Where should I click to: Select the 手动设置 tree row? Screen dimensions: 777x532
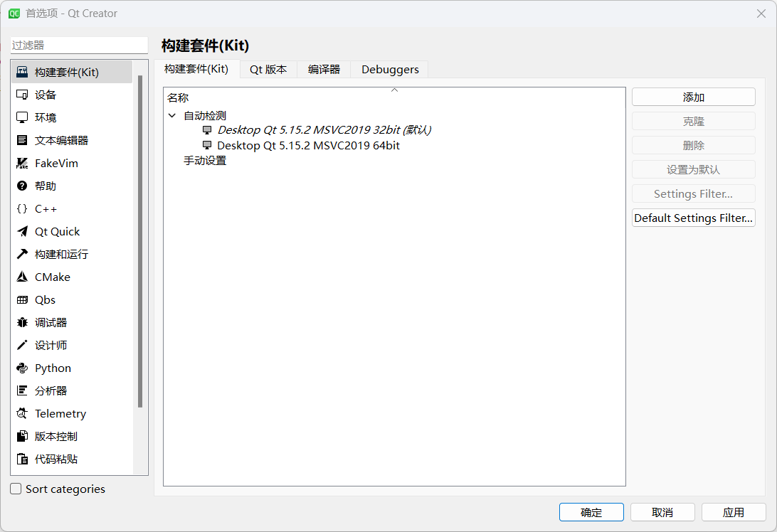coord(205,161)
